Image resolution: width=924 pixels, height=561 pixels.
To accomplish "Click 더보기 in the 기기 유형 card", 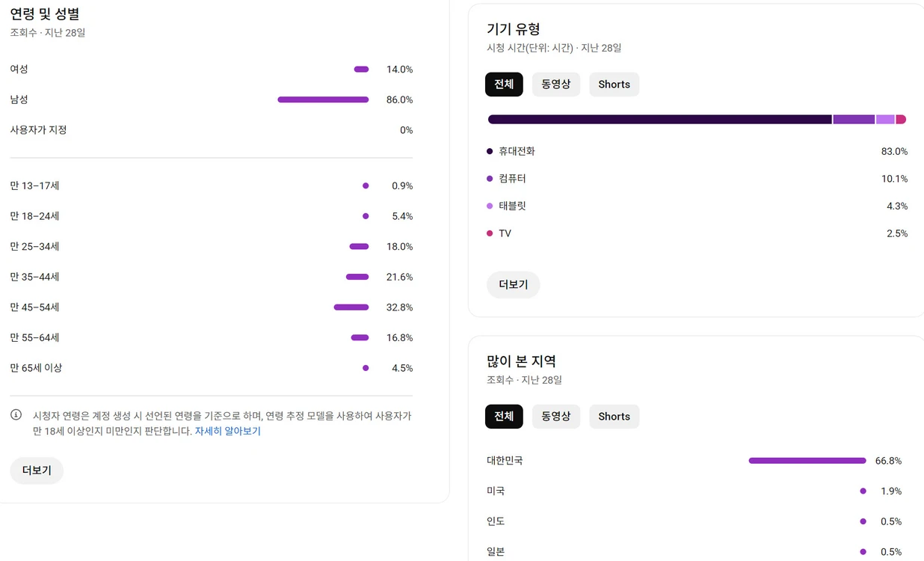I will click(514, 285).
